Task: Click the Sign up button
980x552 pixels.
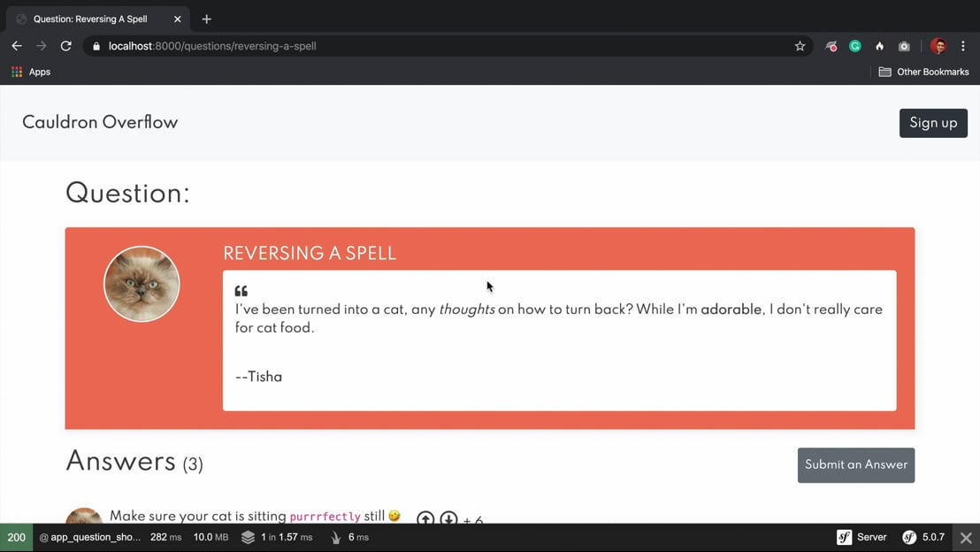Action: [x=933, y=123]
